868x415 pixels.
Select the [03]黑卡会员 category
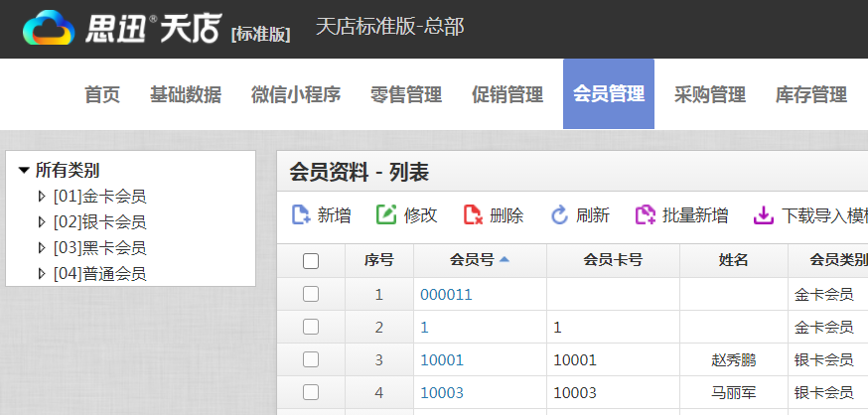(99, 247)
